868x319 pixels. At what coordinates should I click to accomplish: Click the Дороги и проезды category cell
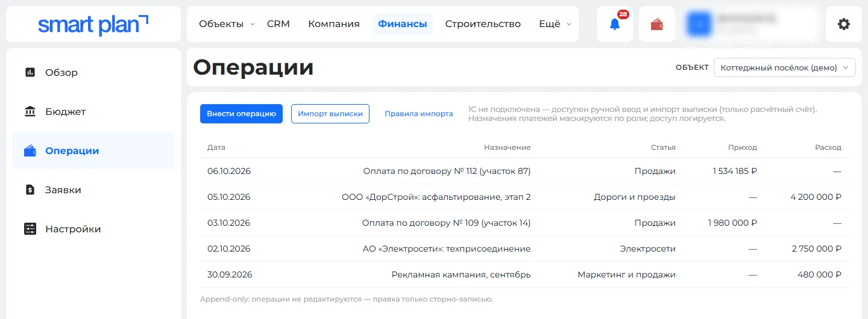[635, 197]
